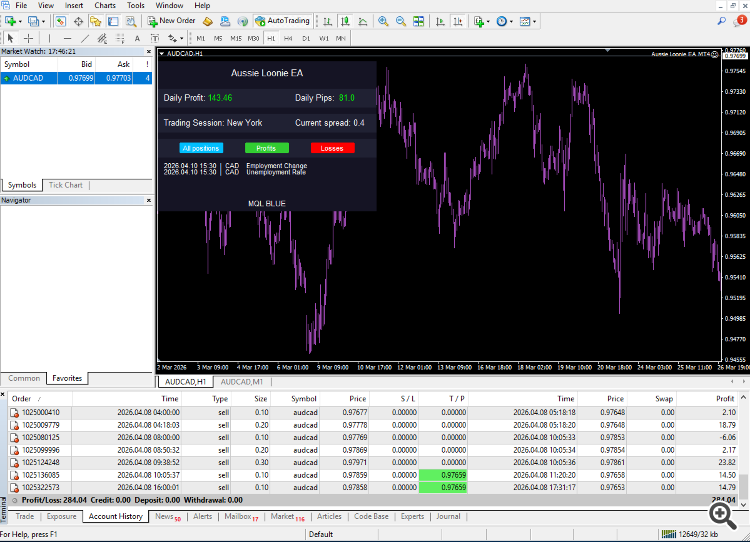Open the Periods clock icon

[501, 21]
